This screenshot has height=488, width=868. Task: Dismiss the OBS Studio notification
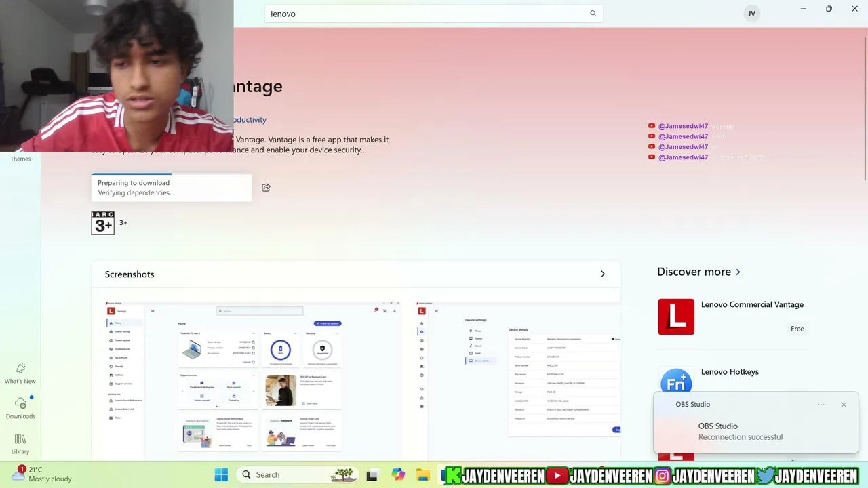[x=844, y=405]
